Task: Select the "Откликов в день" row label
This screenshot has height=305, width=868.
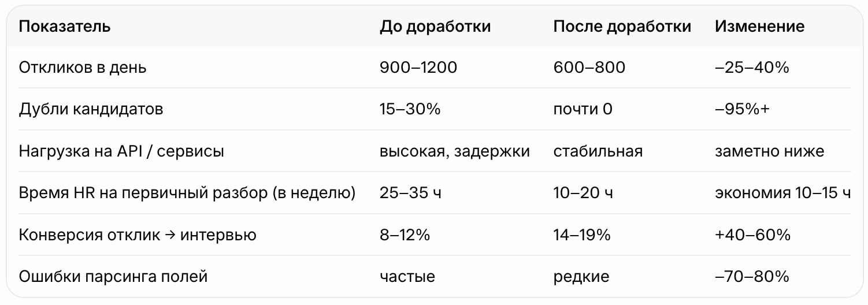Action: pyautogui.click(x=83, y=68)
